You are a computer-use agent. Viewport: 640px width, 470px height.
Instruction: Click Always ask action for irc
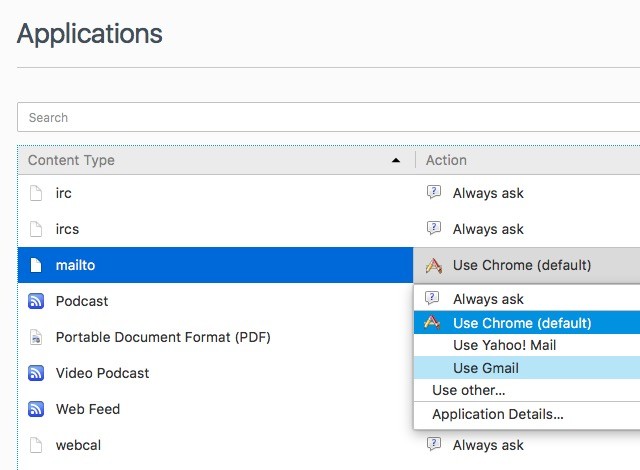pos(488,193)
